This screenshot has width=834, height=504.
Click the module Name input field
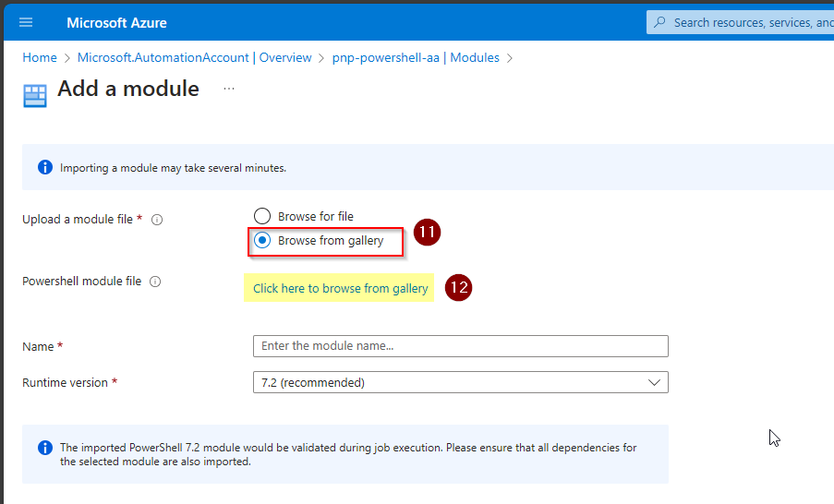461,346
